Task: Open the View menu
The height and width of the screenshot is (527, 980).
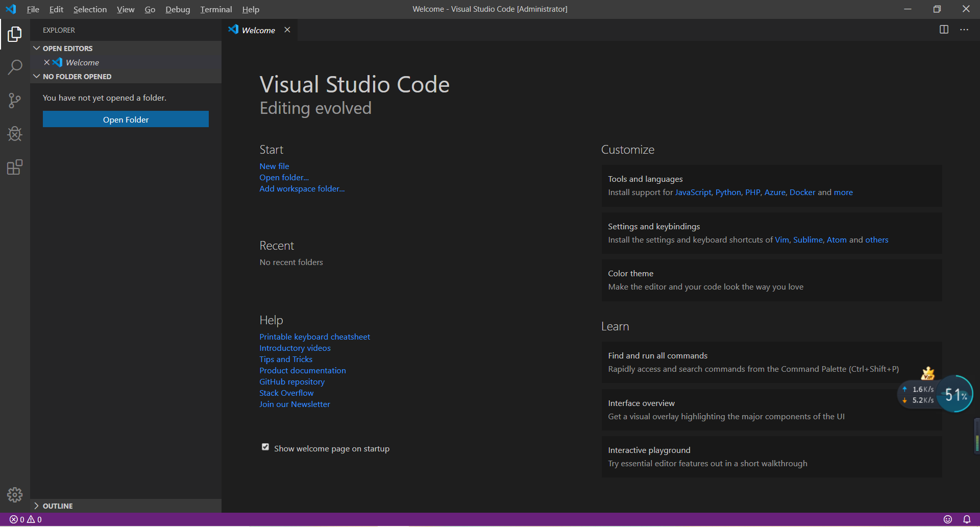Action: point(126,9)
